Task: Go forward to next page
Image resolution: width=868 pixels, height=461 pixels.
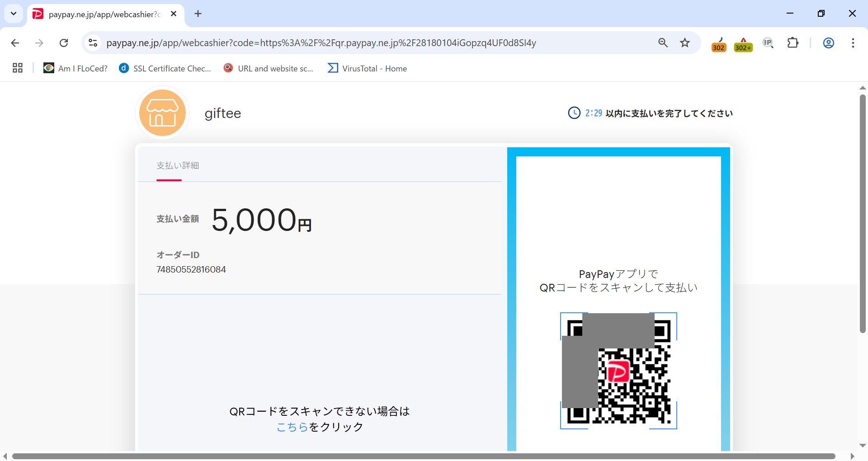Action: 39,43
